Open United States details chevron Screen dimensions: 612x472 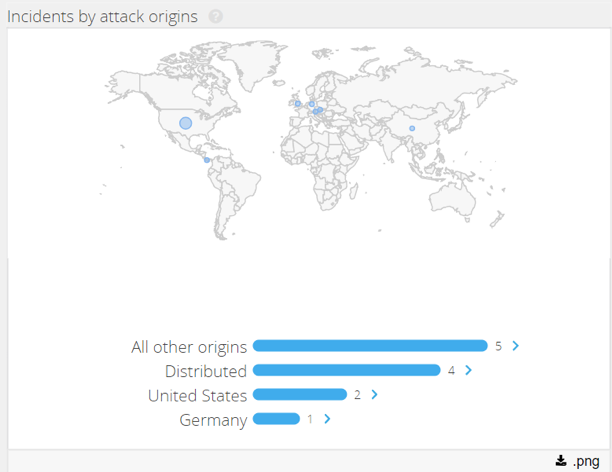[374, 394]
